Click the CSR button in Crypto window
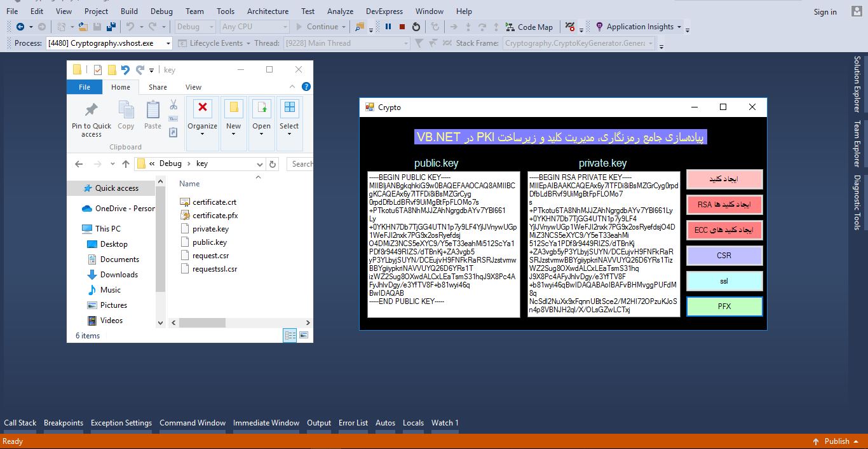The width and height of the screenshot is (868, 449). pos(724,256)
